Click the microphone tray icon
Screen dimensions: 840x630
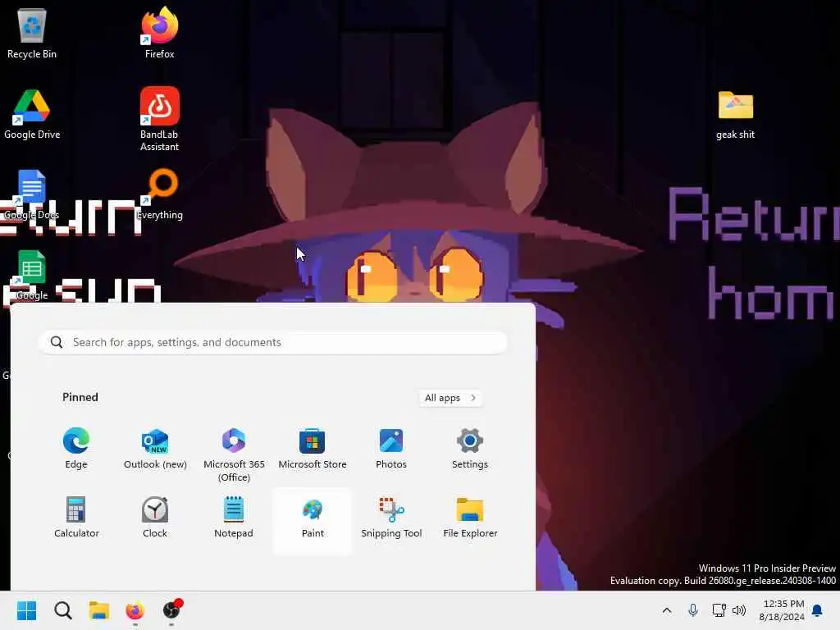[x=692, y=610]
